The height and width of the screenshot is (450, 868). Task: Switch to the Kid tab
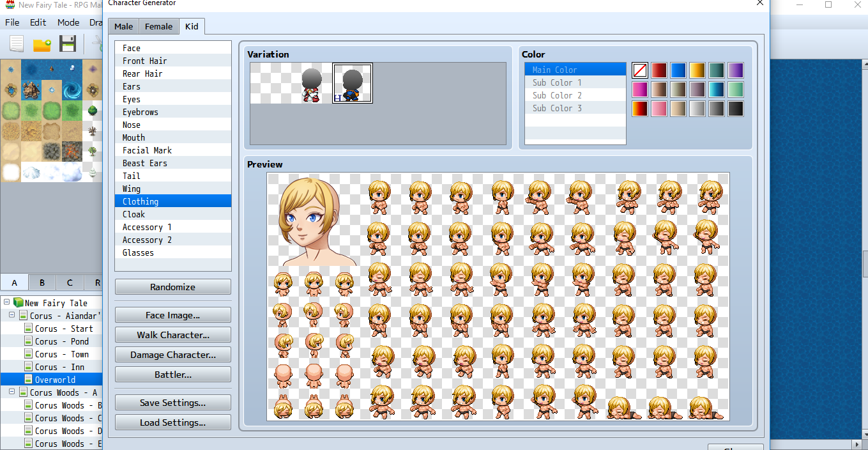tap(192, 26)
